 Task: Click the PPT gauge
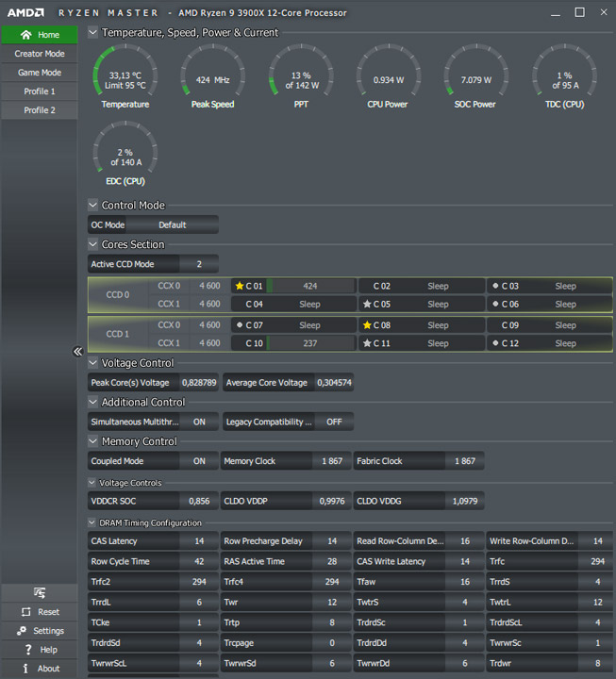tap(302, 76)
